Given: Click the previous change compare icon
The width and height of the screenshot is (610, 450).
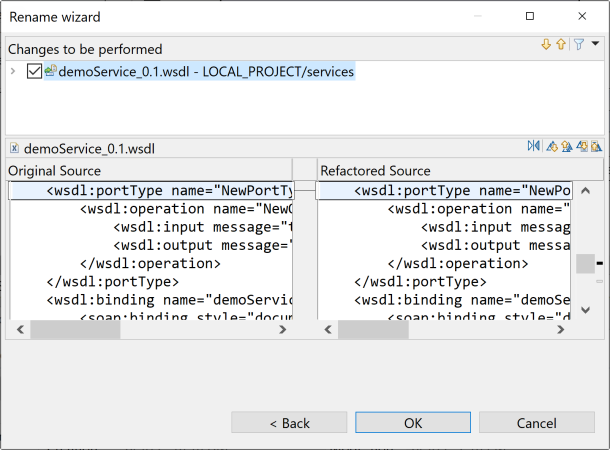Looking at the screenshot, I should pos(596,147).
